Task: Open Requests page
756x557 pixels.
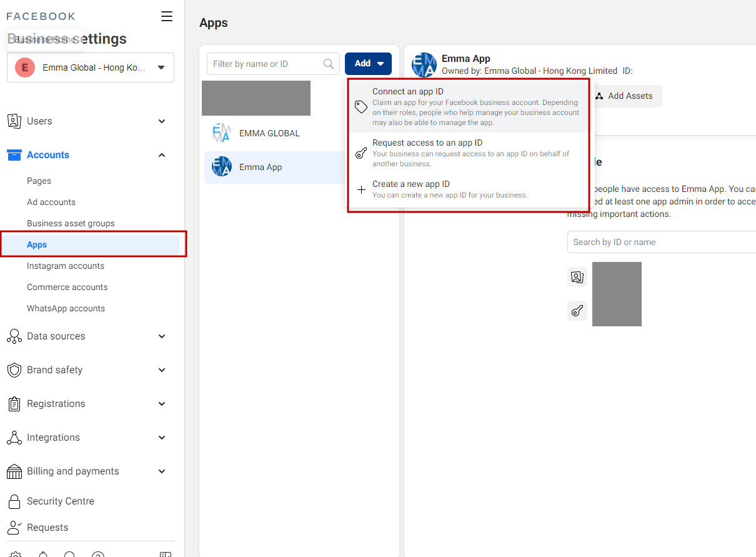Action: point(47,528)
